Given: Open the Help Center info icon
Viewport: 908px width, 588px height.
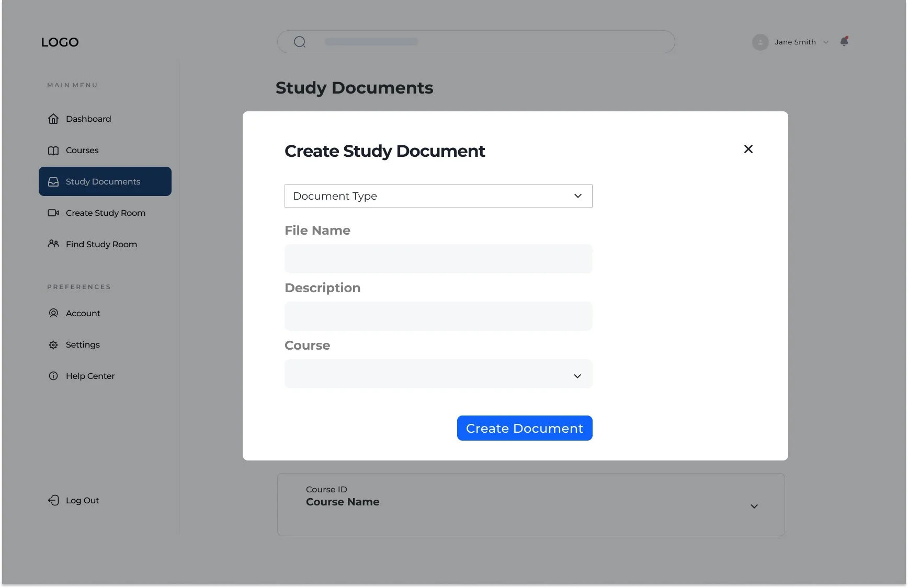Looking at the screenshot, I should [x=54, y=376].
